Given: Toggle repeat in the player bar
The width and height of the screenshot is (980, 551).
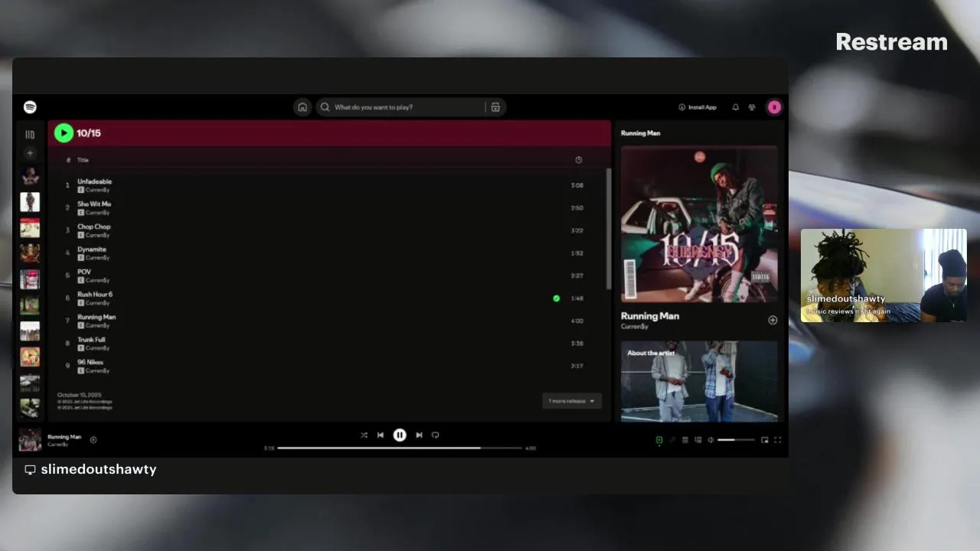Looking at the screenshot, I should (x=435, y=435).
